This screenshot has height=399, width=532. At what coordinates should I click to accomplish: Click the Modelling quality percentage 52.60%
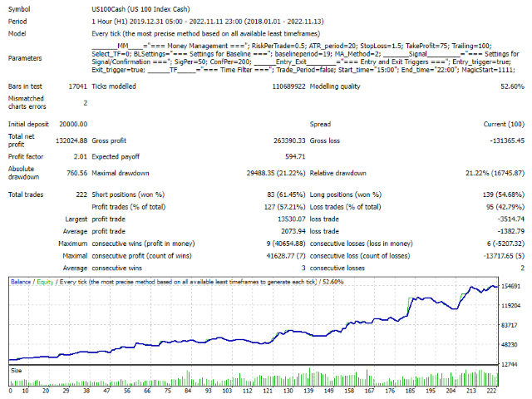point(509,86)
